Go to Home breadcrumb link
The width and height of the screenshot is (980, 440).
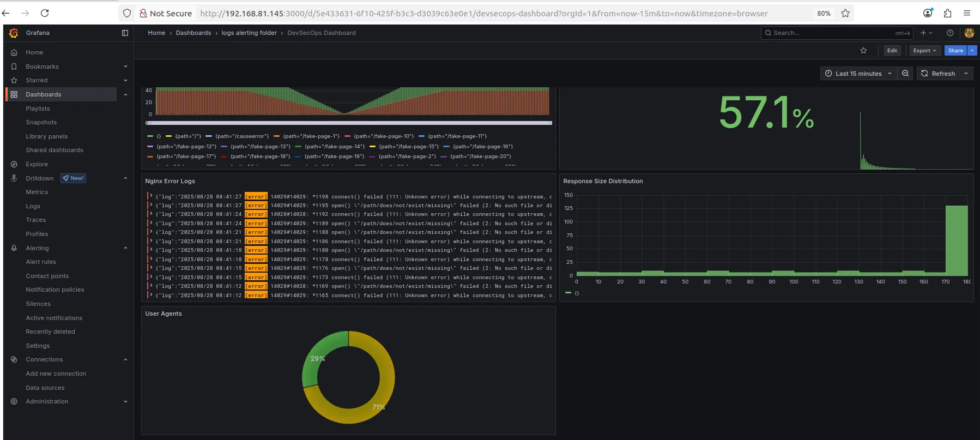(156, 33)
